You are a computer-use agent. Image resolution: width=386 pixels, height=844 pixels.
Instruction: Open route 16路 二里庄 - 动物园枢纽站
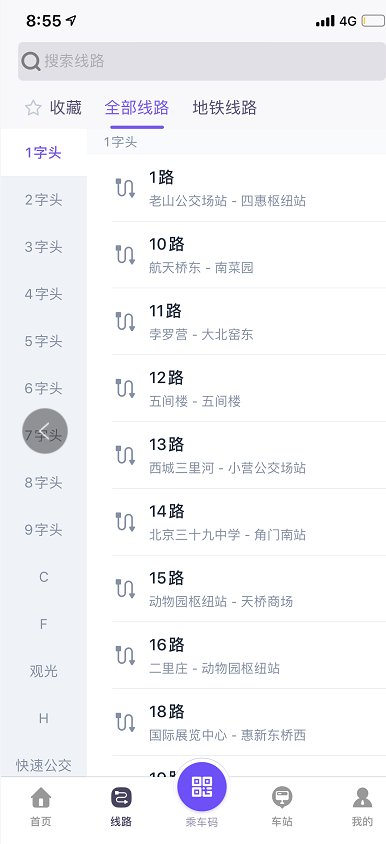249,655
